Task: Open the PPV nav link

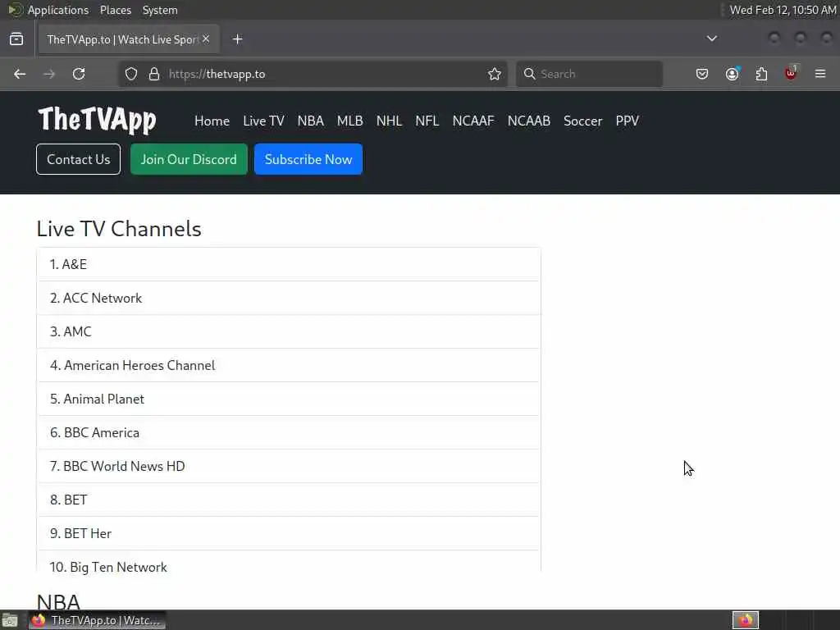Action: [x=628, y=121]
